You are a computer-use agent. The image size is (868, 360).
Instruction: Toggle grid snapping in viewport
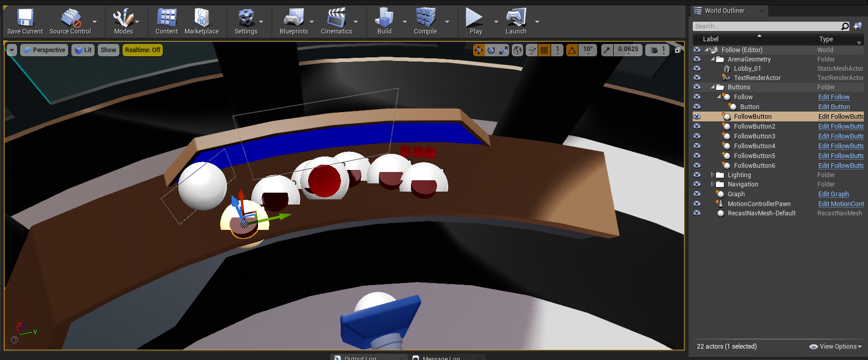[x=544, y=50]
